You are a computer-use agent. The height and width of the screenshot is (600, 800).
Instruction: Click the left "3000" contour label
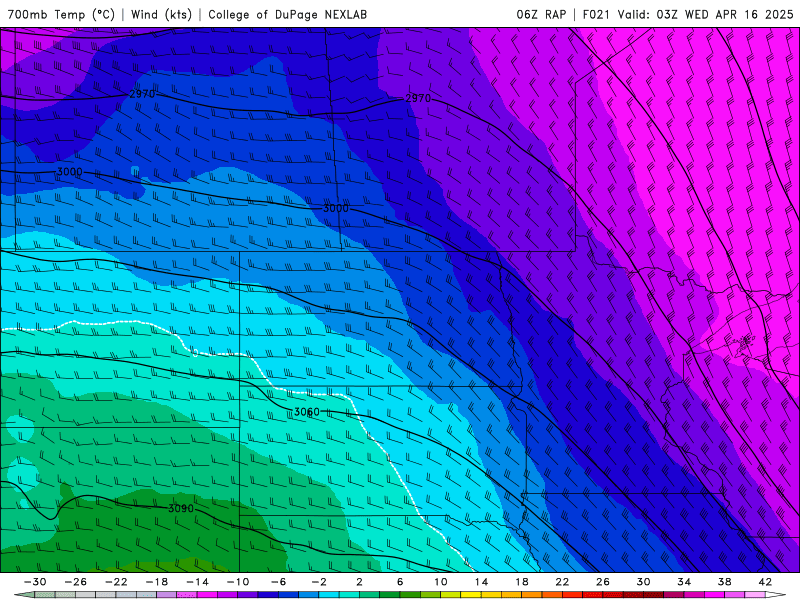(x=69, y=172)
